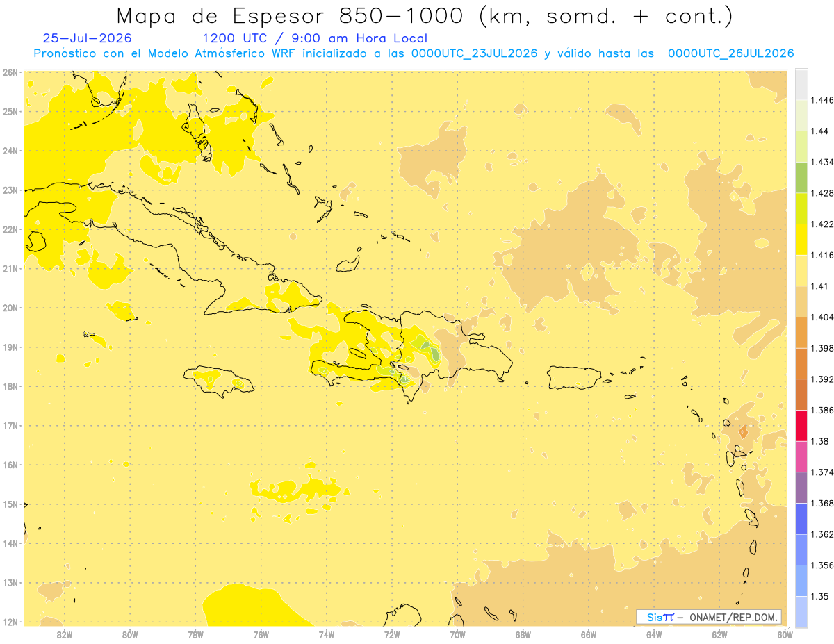
Task: Select the tan legend swatch between 1.404 and 1.41
Action: click(801, 301)
